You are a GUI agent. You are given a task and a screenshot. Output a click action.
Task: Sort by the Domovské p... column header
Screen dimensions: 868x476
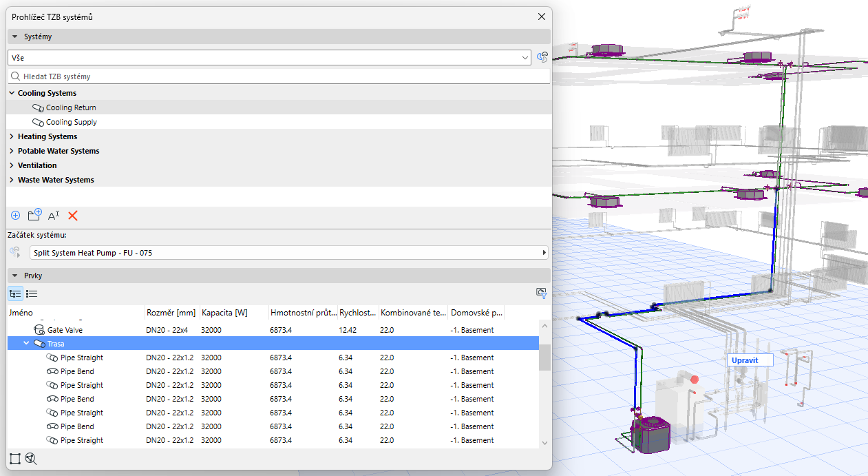point(476,313)
